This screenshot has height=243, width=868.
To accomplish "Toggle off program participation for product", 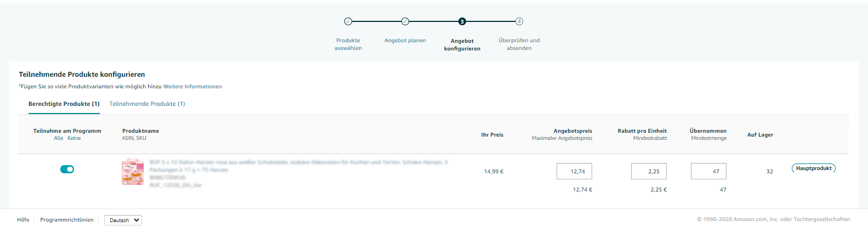I will [67, 169].
